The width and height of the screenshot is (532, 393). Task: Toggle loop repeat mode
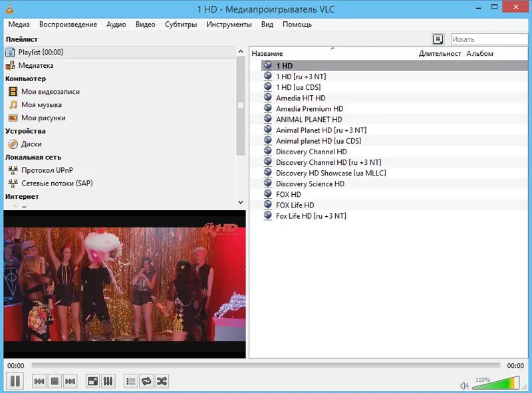tap(146, 381)
